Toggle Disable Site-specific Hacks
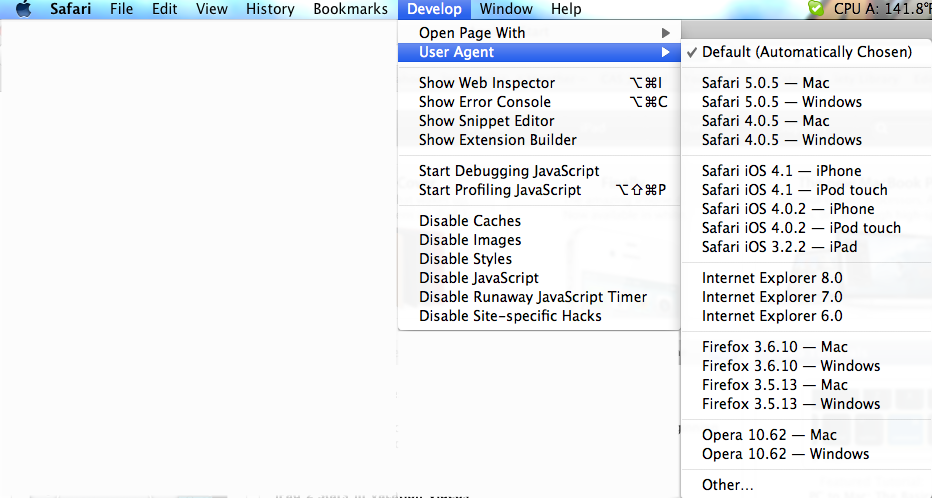This screenshot has width=932, height=498. click(x=539, y=316)
